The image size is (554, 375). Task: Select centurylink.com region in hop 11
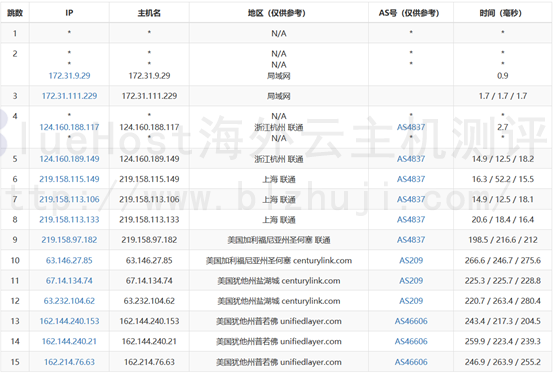[279, 281]
